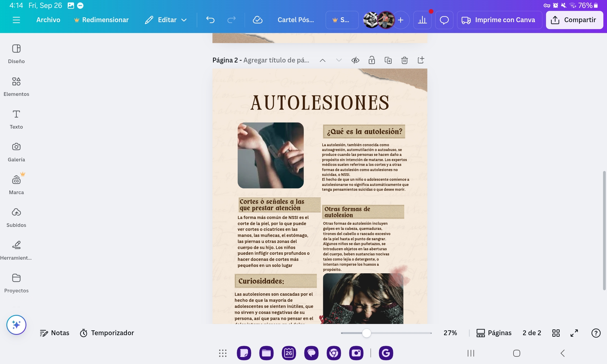Open the hamburger main menu
The image size is (607, 364).
(16, 20)
